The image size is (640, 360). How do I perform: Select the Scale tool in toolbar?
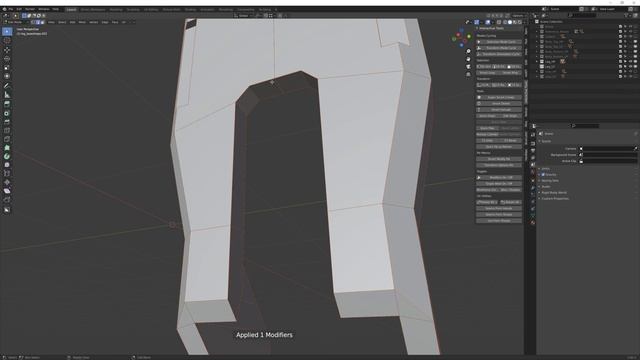click(x=7, y=67)
